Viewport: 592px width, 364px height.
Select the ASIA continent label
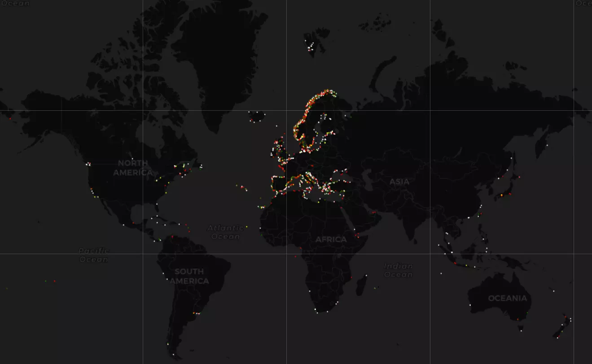(399, 182)
